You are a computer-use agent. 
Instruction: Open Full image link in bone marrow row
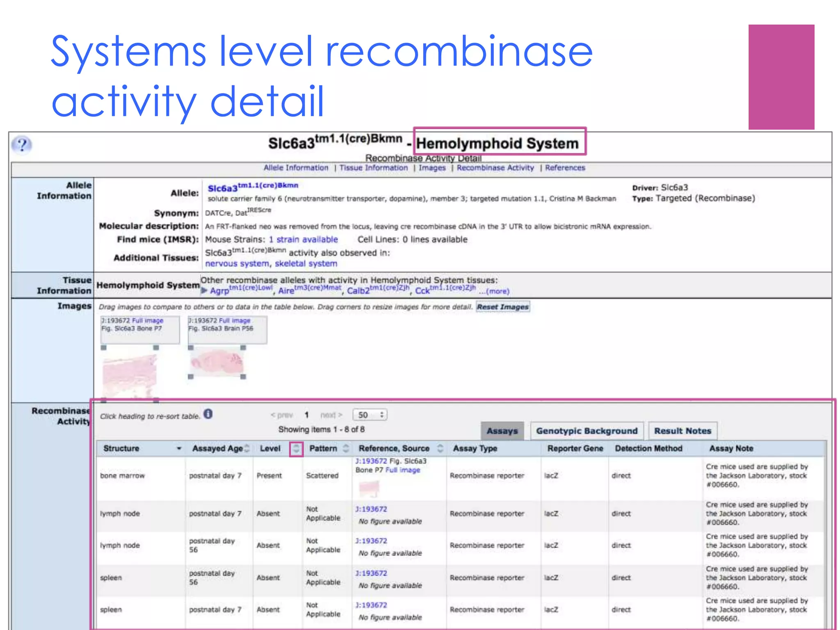[x=403, y=470]
